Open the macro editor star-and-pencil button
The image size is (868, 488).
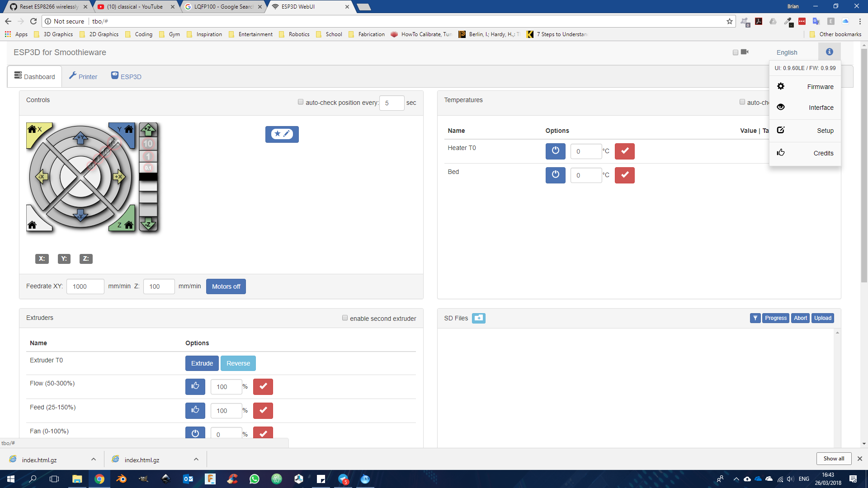[x=282, y=134]
